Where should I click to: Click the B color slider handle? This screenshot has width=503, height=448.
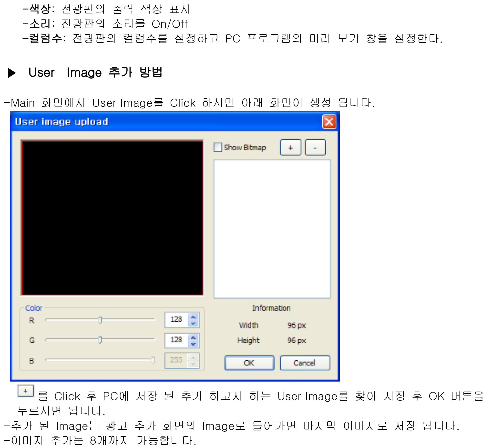tap(153, 360)
